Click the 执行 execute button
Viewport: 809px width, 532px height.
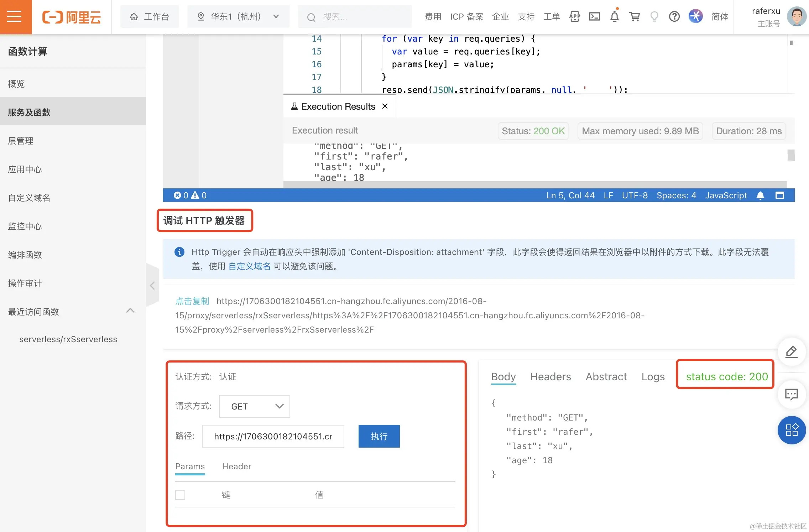point(379,436)
